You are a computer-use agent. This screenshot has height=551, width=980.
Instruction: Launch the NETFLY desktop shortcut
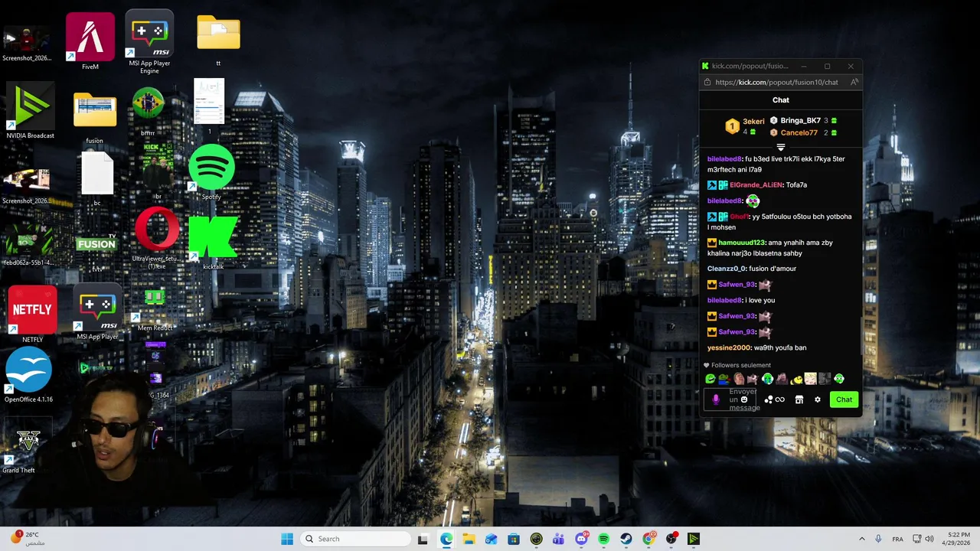coord(32,314)
